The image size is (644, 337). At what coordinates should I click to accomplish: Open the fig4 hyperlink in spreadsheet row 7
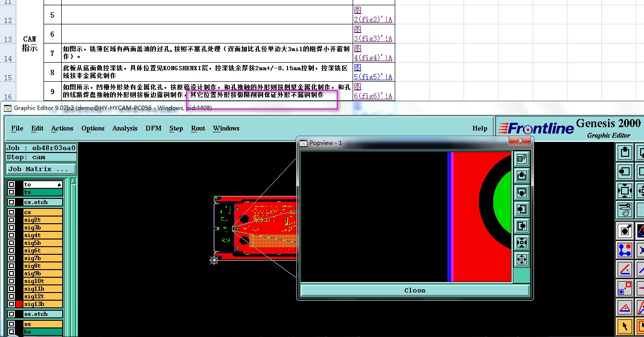(x=373, y=53)
